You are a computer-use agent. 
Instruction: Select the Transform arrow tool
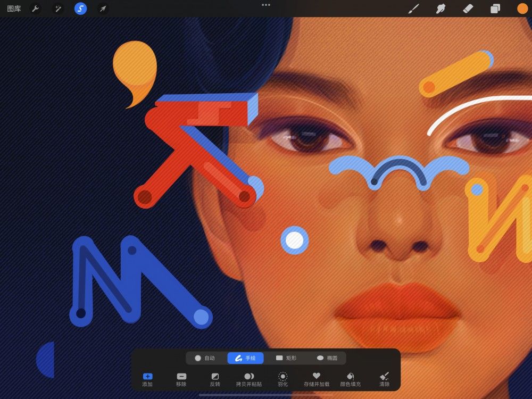103,8
